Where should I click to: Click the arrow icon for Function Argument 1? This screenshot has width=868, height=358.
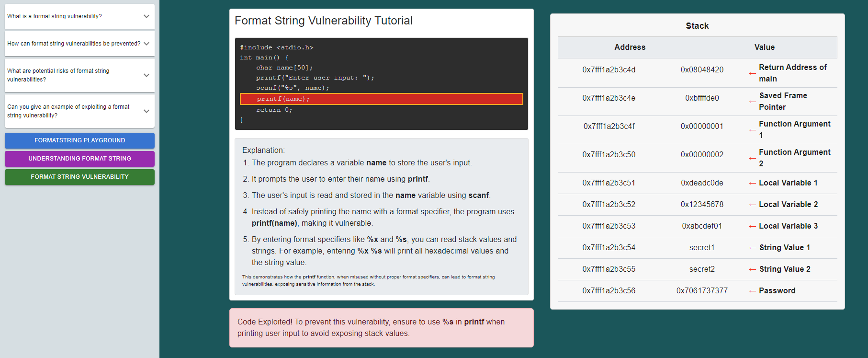(x=752, y=130)
